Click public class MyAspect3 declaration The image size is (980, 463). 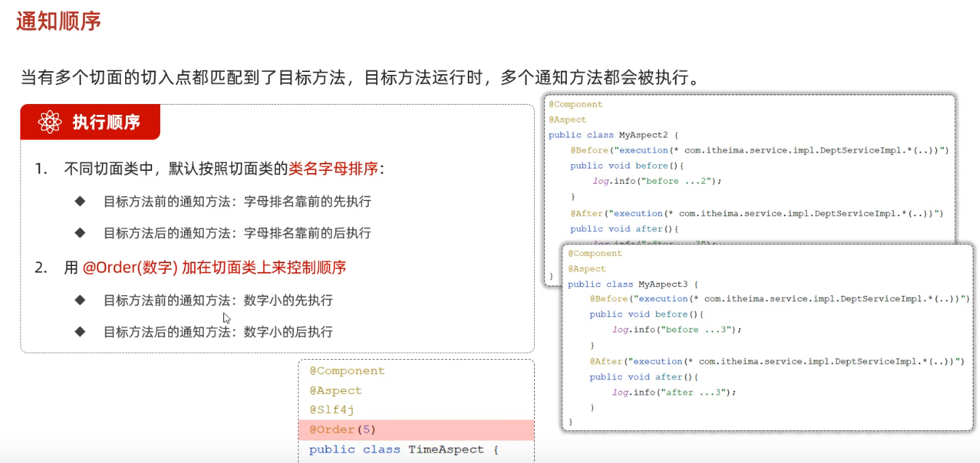click(633, 284)
